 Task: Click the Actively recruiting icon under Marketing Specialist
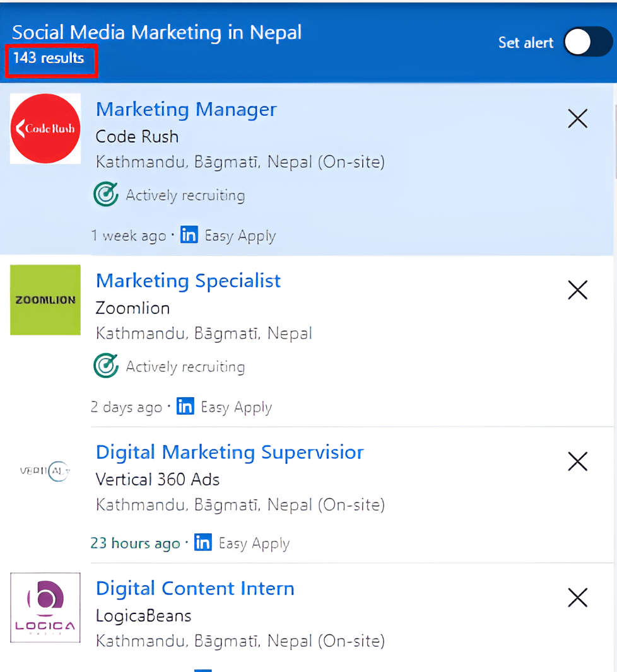tap(106, 366)
